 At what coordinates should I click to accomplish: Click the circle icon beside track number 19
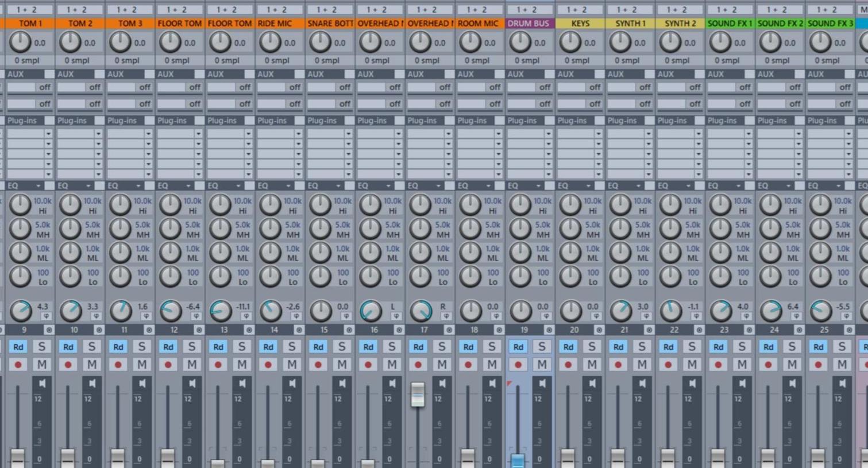[x=549, y=330]
